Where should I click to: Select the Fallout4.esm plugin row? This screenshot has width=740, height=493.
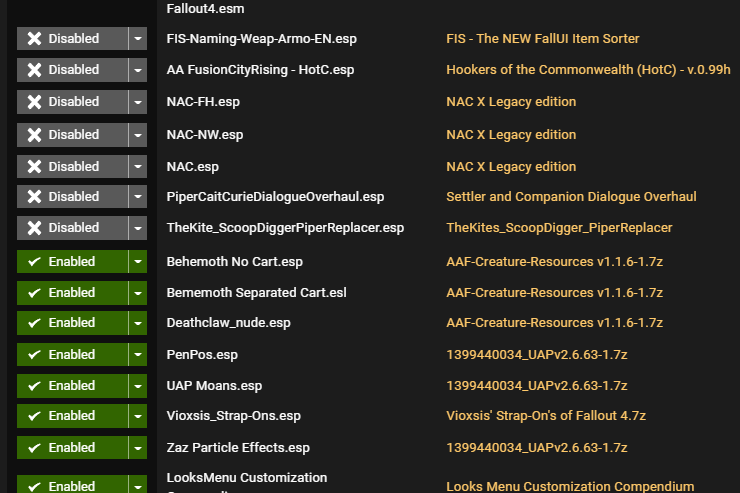click(x=205, y=8)
